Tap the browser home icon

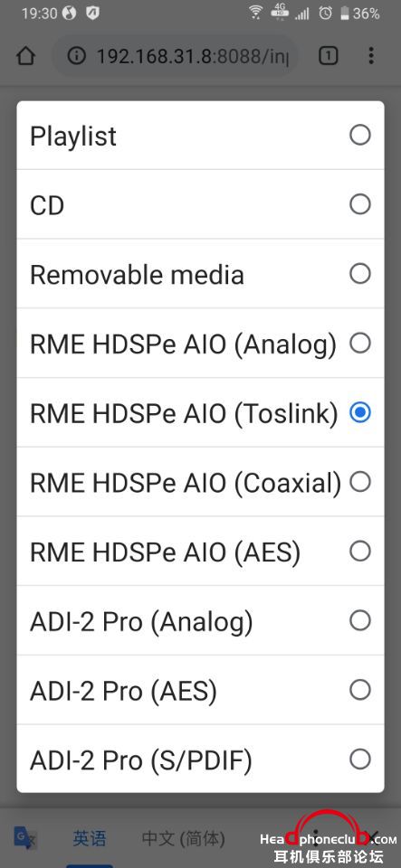25,56
